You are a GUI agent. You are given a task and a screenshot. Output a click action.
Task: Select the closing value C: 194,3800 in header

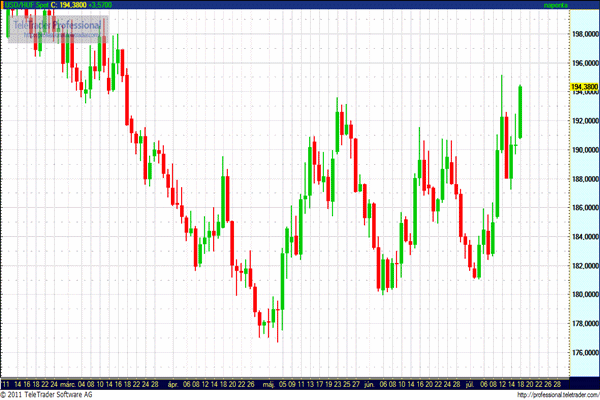(68, 5)
